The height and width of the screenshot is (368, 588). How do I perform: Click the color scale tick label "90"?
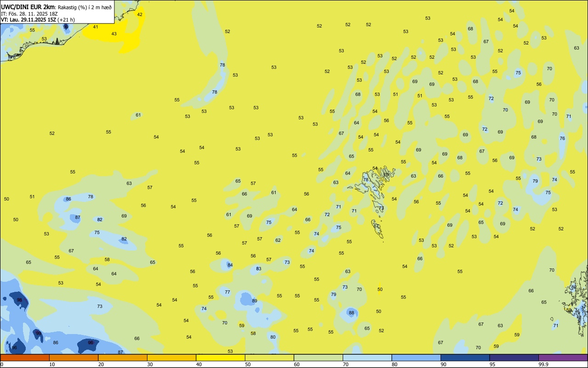(x=443, y=364)
